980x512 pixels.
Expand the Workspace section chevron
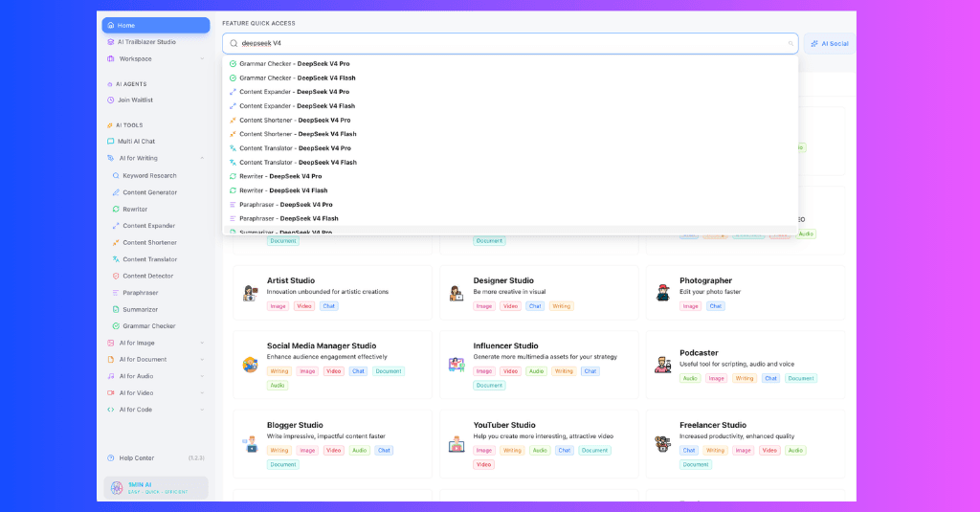point(202,58)
